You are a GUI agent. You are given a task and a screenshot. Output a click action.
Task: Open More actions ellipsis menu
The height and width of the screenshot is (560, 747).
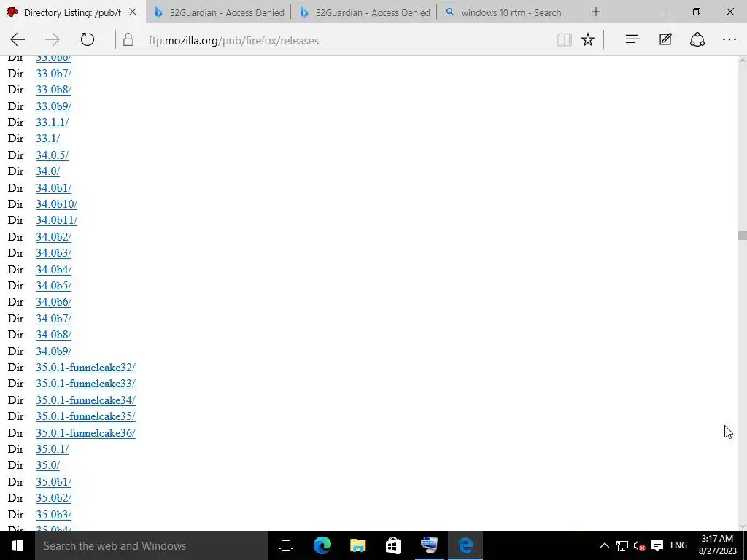click(729, 39)
